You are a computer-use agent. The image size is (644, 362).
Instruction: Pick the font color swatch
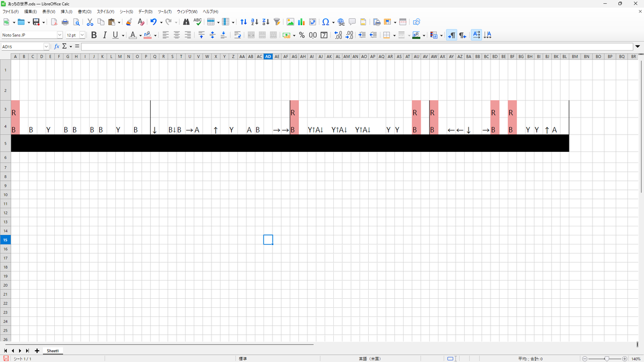pyautogui.click(x=133, y=35)
